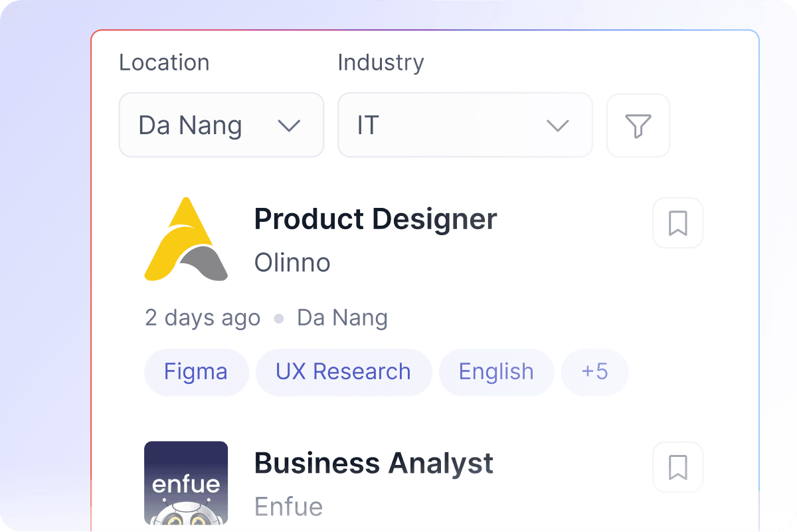797x532 pixels.
Task: Click the chevron arrow in Location field
Action: pos(289,126)
